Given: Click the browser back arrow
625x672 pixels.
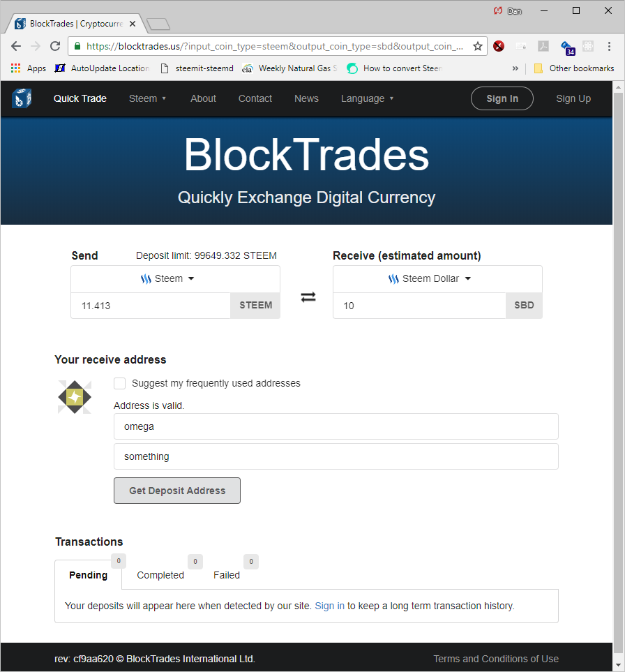Looking at the screenshot, I should click(x=16, y=46).
